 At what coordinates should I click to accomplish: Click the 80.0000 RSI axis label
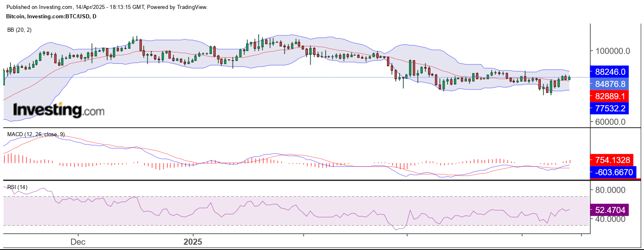610,190
